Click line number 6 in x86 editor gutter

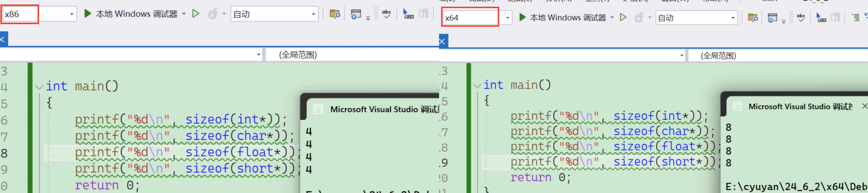click(4, 120)
